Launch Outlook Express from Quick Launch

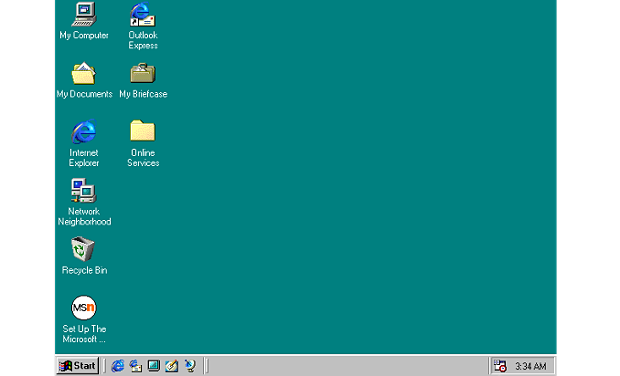pos(136,366)
